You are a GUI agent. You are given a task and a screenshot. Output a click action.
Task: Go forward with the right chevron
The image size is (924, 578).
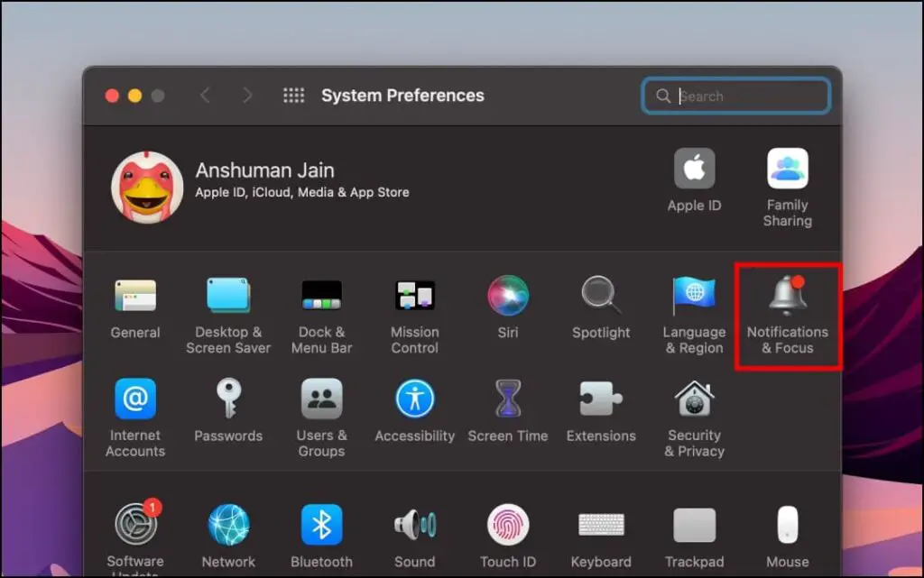(247, 96)
